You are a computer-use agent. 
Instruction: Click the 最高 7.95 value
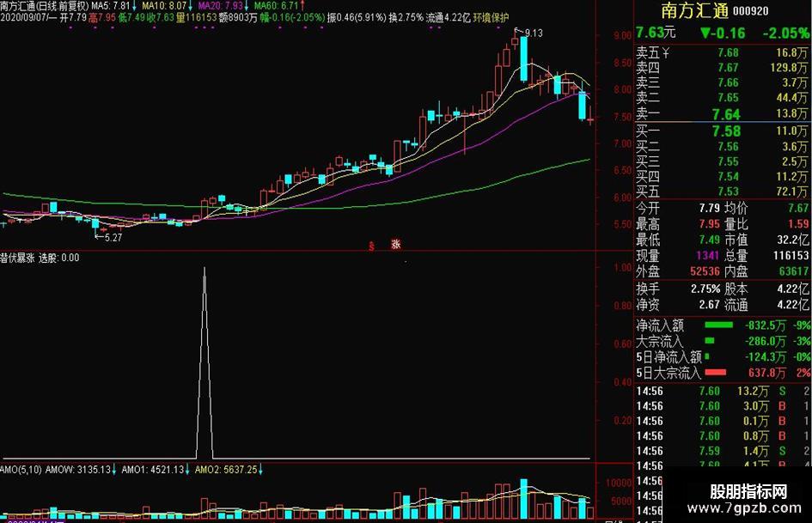(709, 224)
